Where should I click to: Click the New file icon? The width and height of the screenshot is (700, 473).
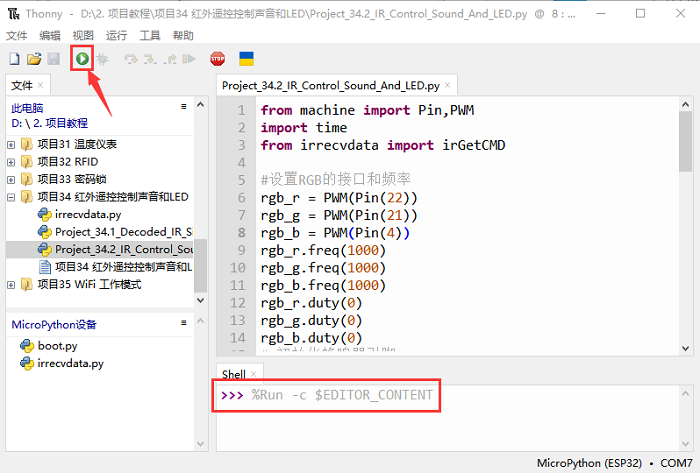(14, 59)
